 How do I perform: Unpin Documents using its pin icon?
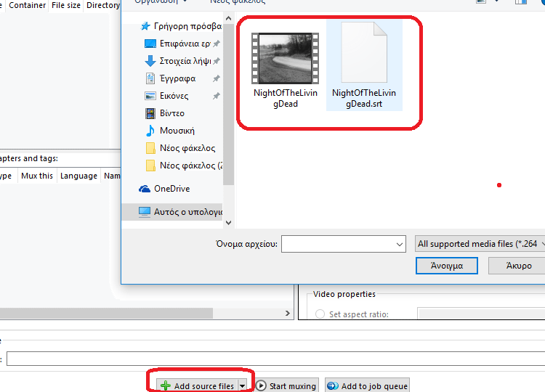coord(217,78)
